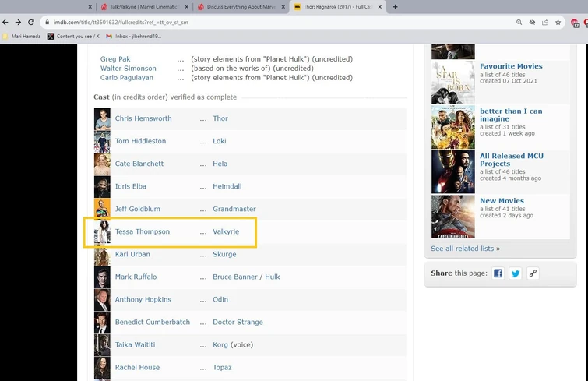
Task: Open the Thor character link
Action: (x=220, y=118)
